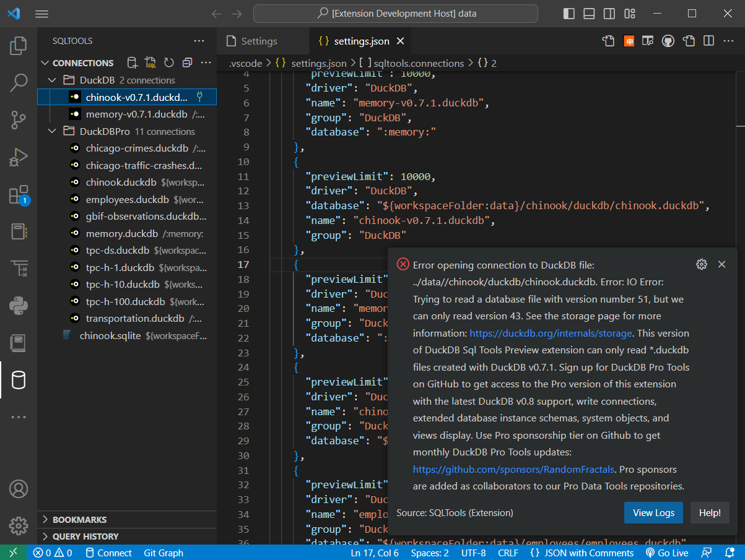Select the chicago-crimes.duckdb connection
The height and width of the screenshot is (560, 745).
point(127,148)
